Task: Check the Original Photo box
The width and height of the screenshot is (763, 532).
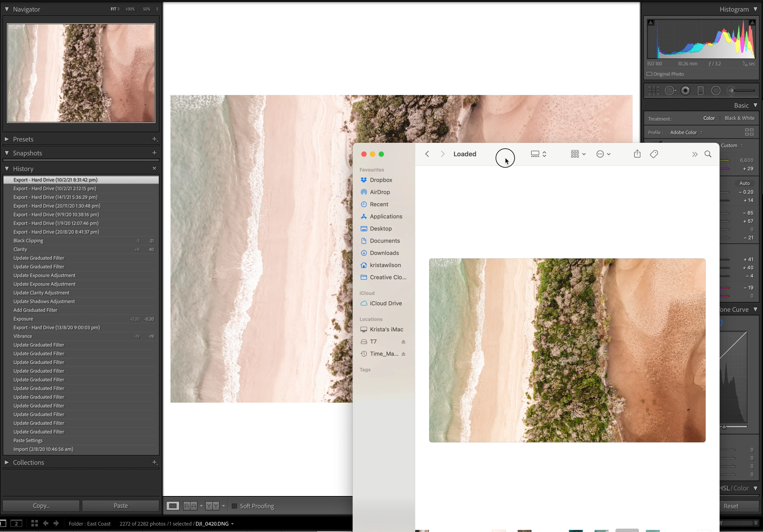Action: click(649, 74)
